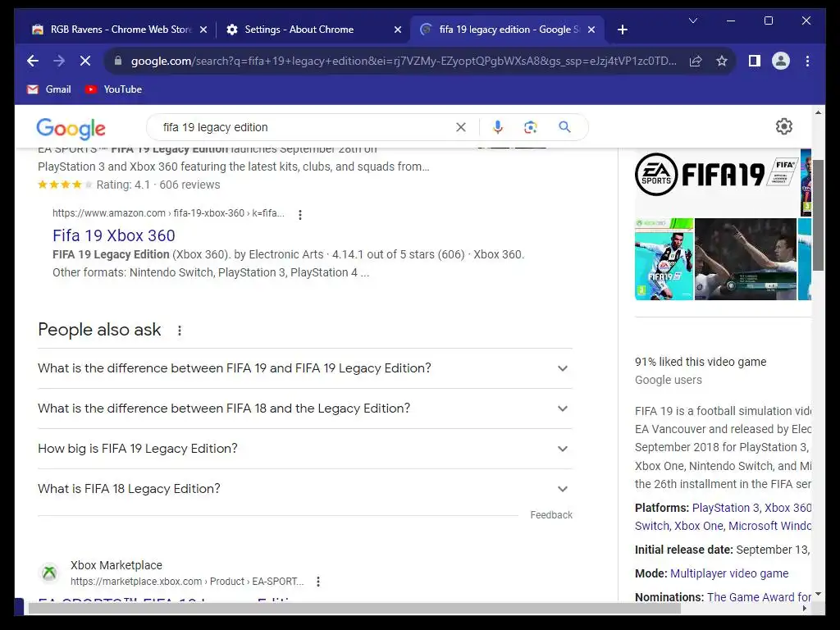
Task: Open options for Xbox Marketplace result
Action: 318,582
